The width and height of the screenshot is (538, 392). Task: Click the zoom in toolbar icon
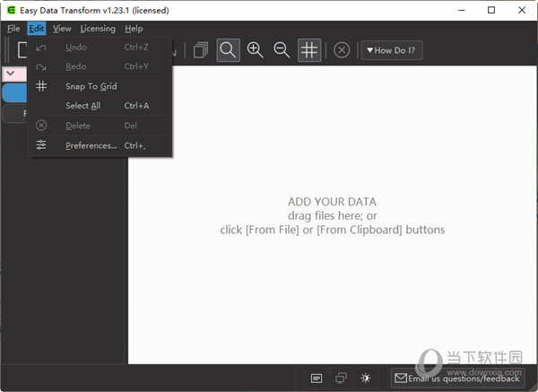click(255, 50)
